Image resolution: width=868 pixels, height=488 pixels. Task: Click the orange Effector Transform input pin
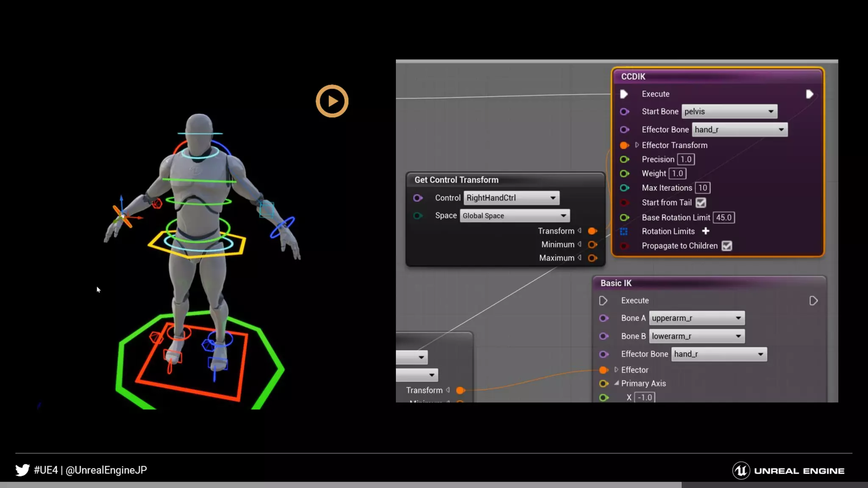[x=624, y=145]
